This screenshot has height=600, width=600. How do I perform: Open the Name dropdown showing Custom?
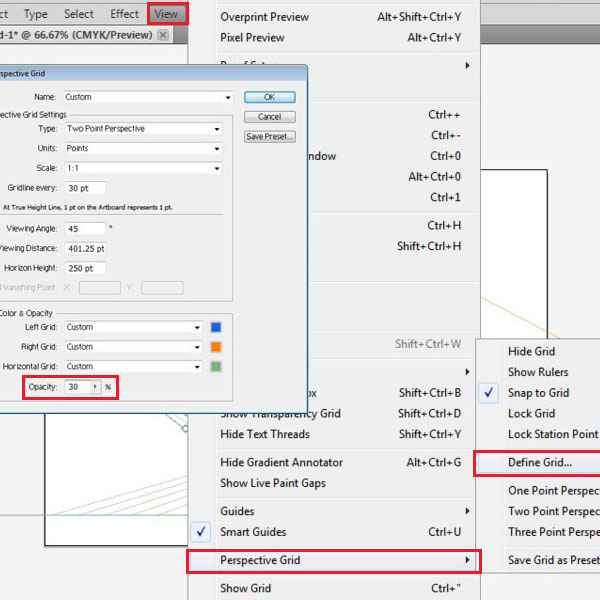(x=148, y=97)
